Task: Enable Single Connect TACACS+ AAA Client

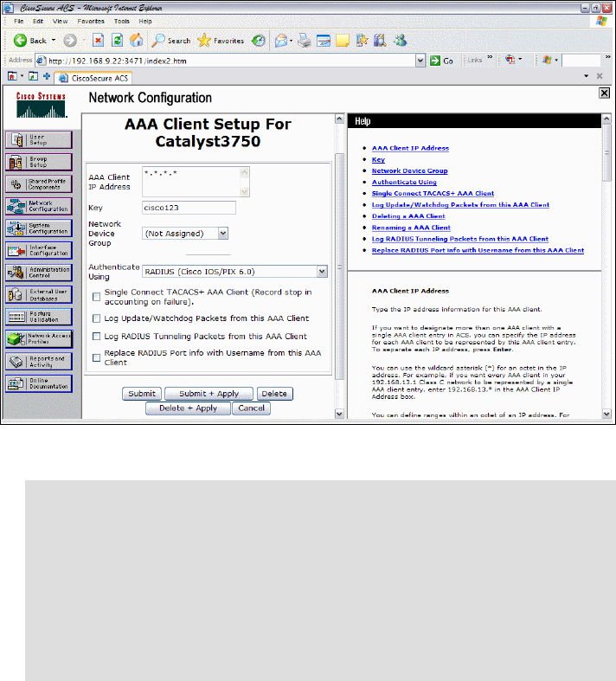Action: click(96, 297)
